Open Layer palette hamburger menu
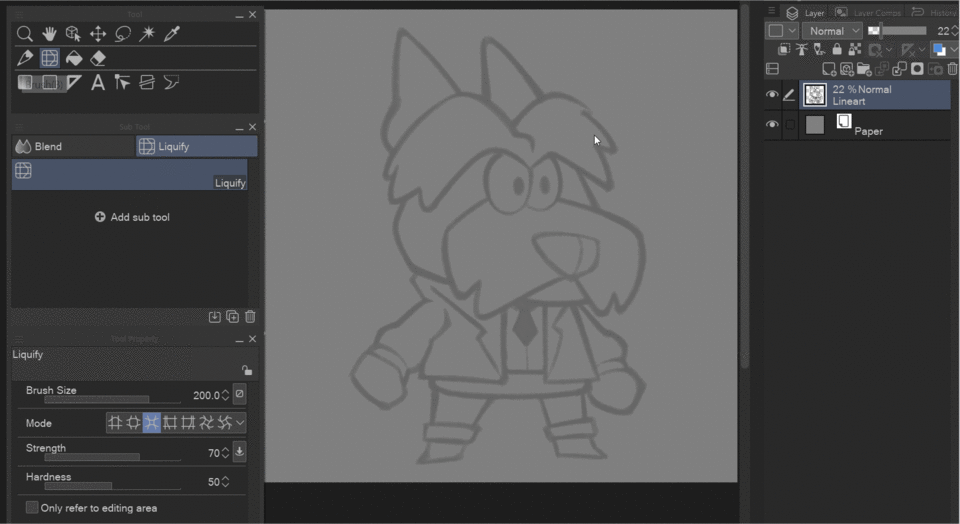 point(771,11)
